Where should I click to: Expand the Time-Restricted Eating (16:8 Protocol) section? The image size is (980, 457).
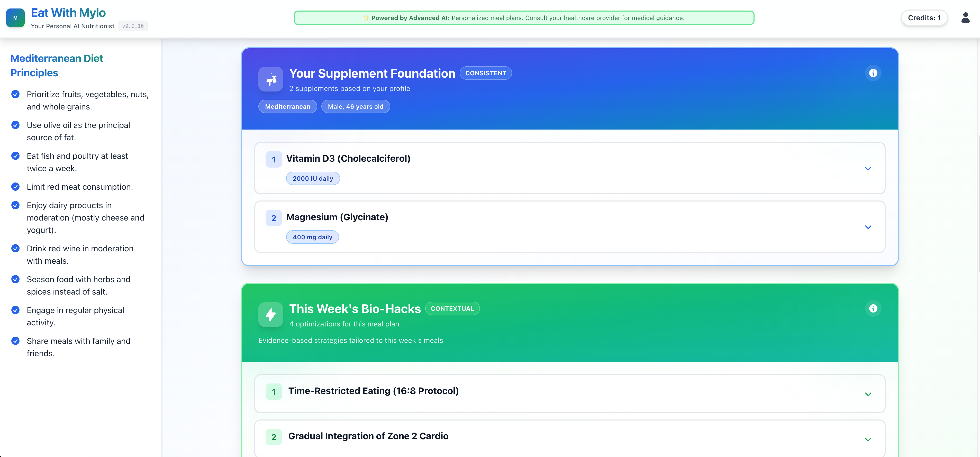(x=868, y=394)
